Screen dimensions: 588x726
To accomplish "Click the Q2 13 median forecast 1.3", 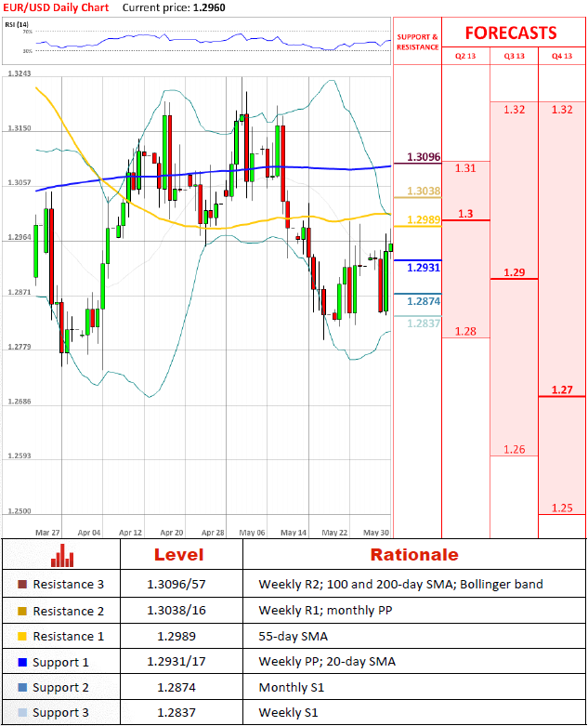I will (465, 214).
